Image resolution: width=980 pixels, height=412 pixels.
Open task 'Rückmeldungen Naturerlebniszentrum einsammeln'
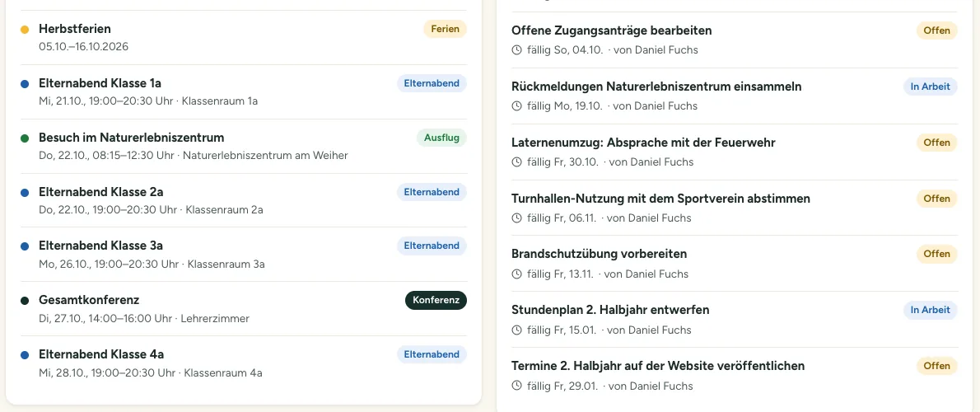(735, 96)
